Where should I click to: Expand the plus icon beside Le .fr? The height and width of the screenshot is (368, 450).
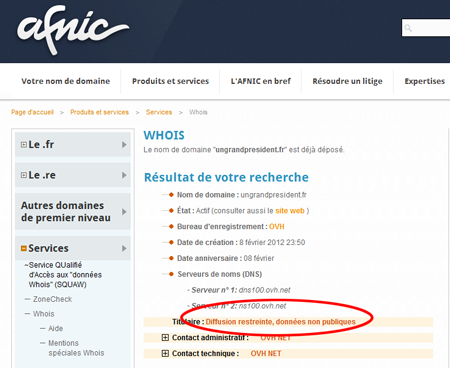pos(24,145)
